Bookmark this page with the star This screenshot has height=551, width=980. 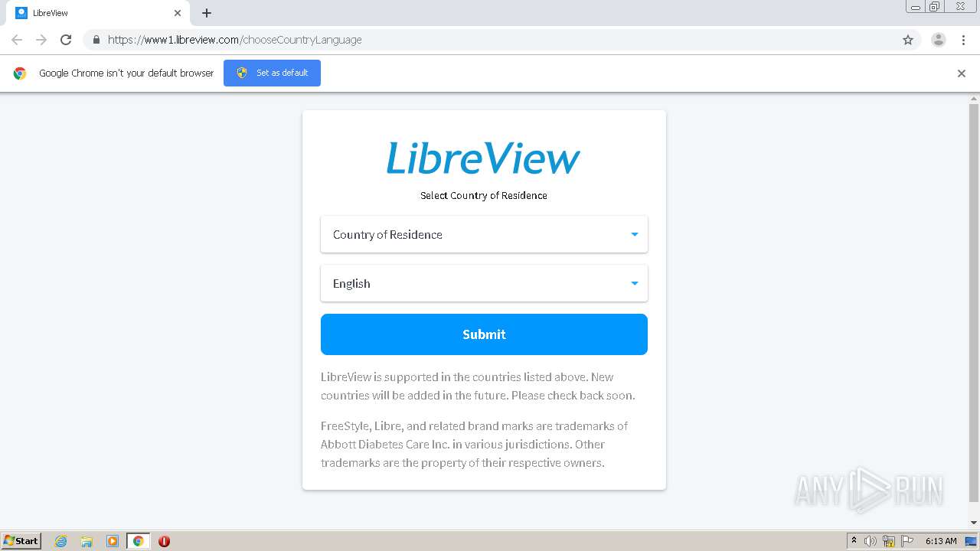pos(908,40)
